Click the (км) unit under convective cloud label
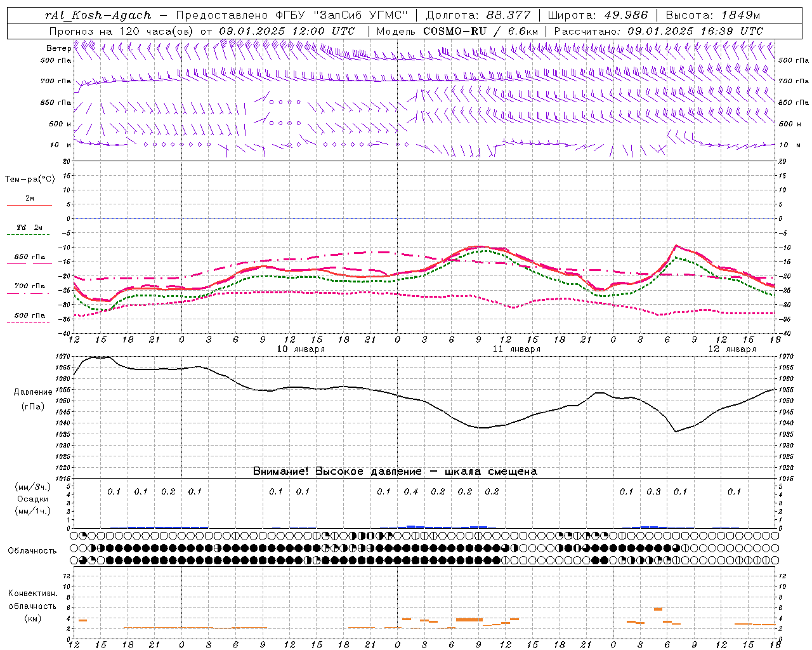812x650 pixels. tap(33, 618)
